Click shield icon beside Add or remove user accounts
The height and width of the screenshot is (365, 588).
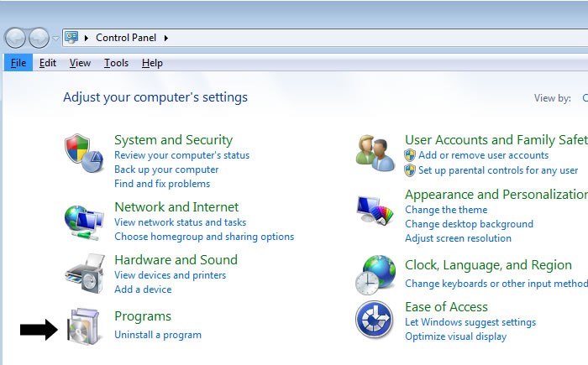(x=410, y=155)
